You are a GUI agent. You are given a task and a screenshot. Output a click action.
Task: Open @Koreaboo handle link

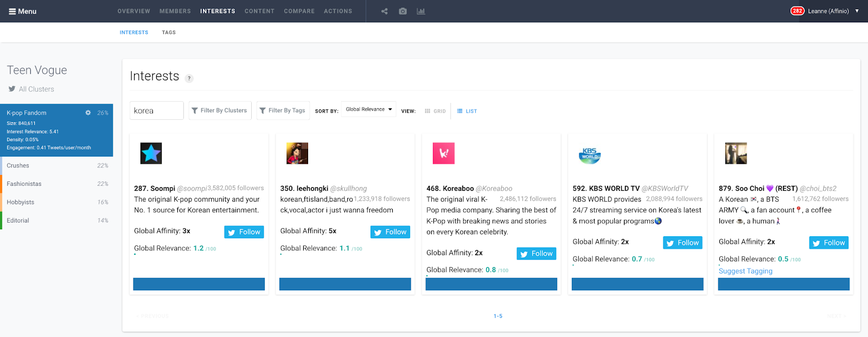click(x=494, y=189)
